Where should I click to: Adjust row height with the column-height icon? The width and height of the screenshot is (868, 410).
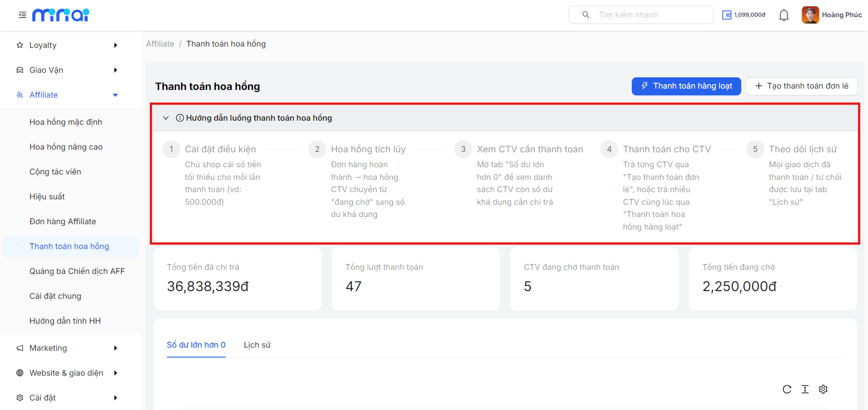pos(805,389)
